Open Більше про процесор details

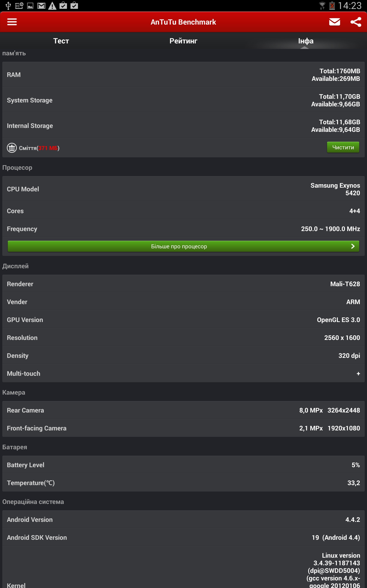(x=179, y=246)
